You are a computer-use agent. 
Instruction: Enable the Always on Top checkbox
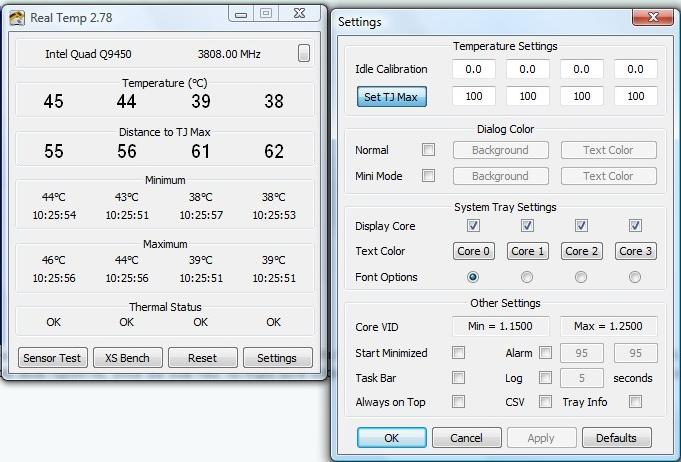(x=458, y=401)
